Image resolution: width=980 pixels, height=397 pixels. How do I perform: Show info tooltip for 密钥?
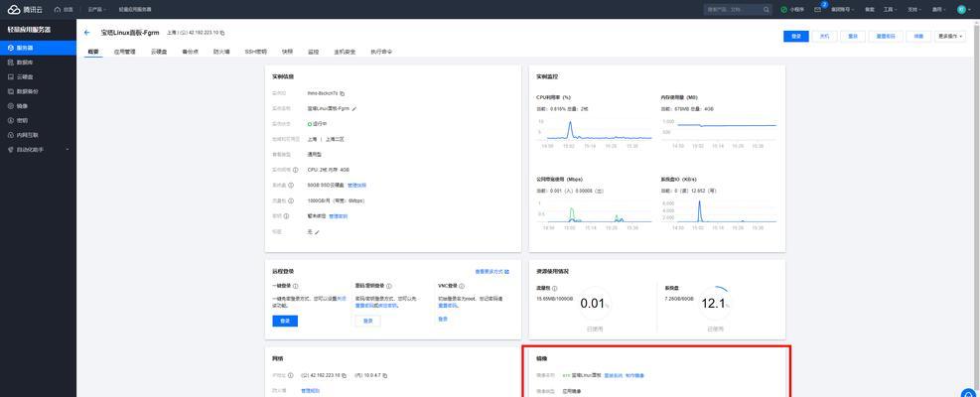[286, 216]
